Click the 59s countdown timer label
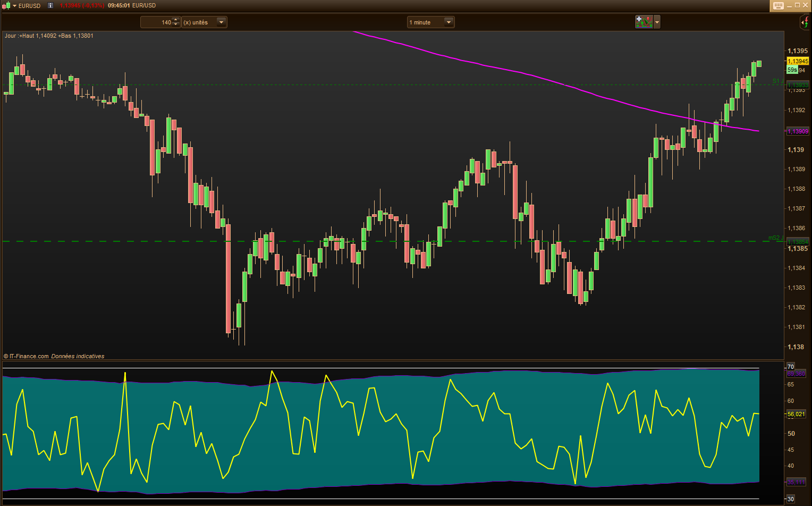Screen dimensions: 812x506 tap(792, 70)
